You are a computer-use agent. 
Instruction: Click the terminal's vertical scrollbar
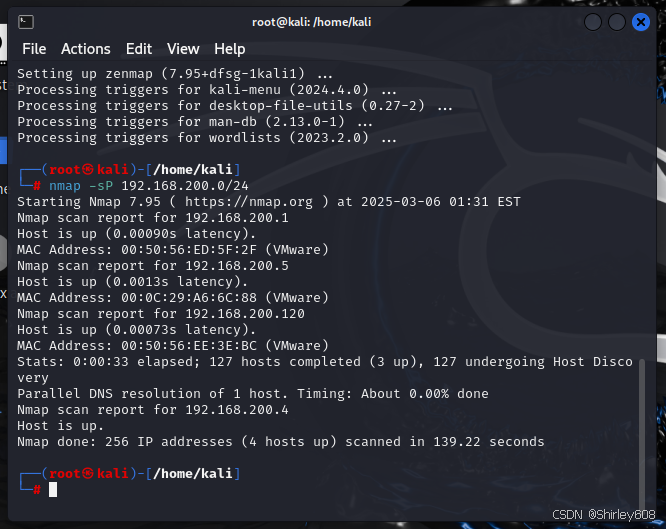[x=642, y=433]
